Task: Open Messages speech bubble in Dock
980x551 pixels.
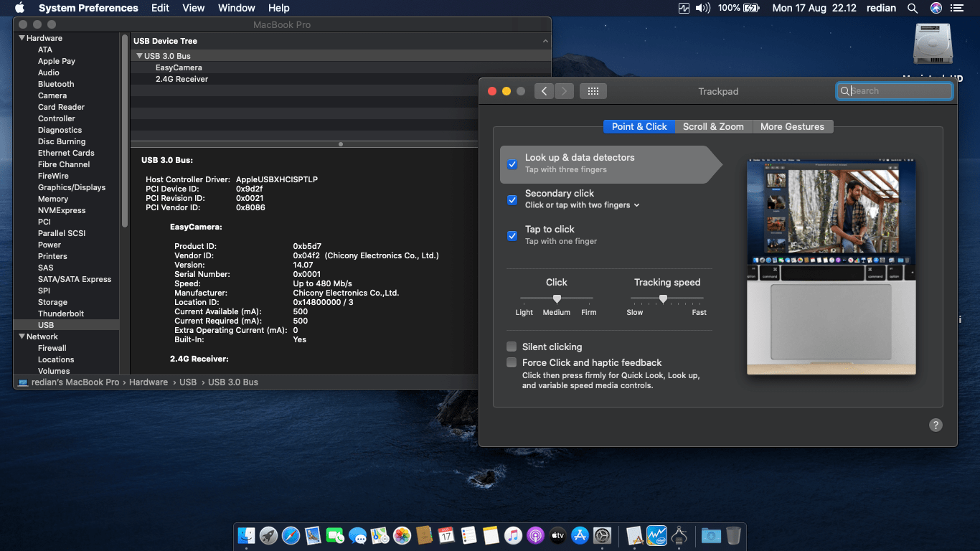Action: click(x=357, y=535)
